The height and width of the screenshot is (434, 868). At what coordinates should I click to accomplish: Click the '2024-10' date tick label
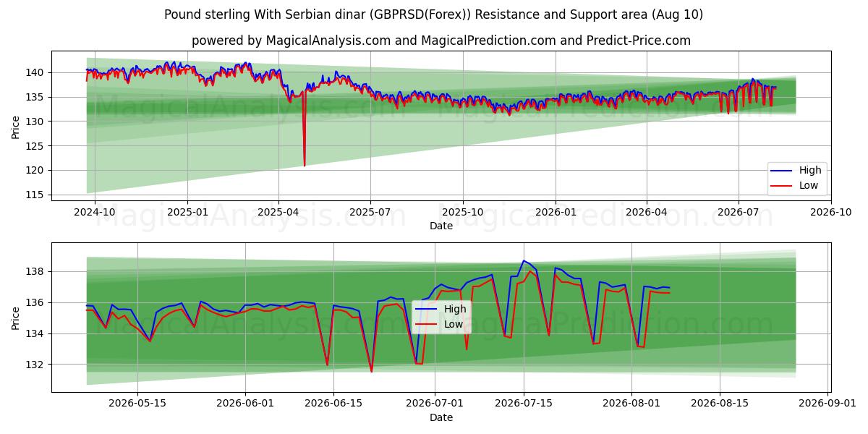(95, 213)
